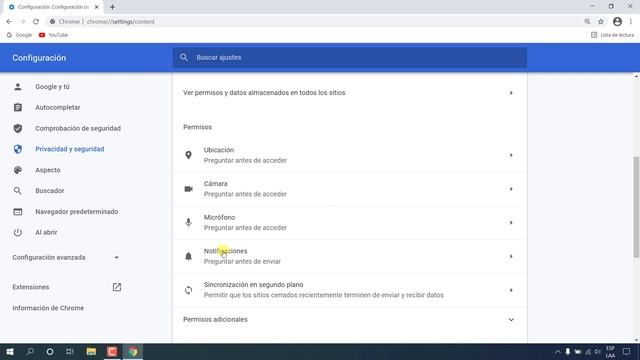Click the microphone icon for Micrófono
Image resolution: width=640 pixels, height=360 pixels.
click(x=188, y=222)
